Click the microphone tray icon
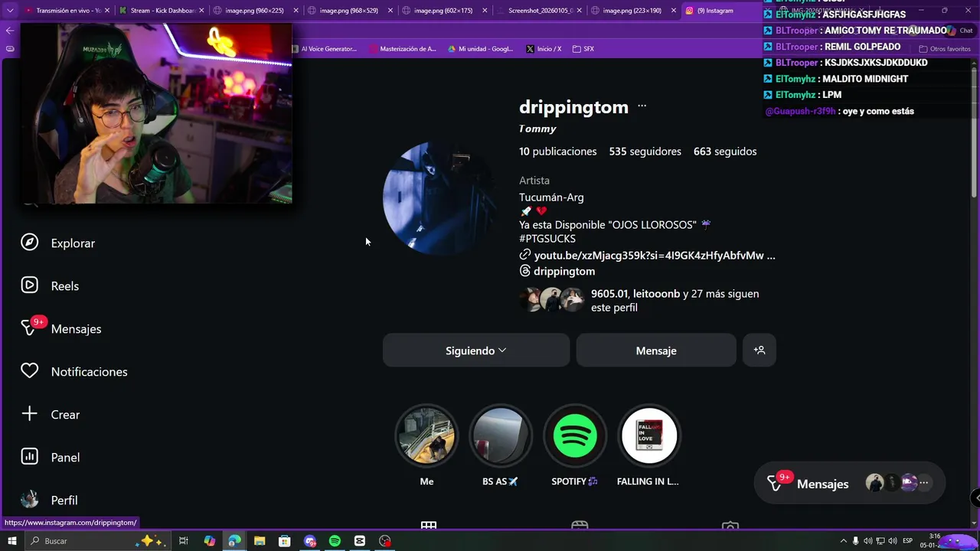The image size is (980, 551). point(856,541)
